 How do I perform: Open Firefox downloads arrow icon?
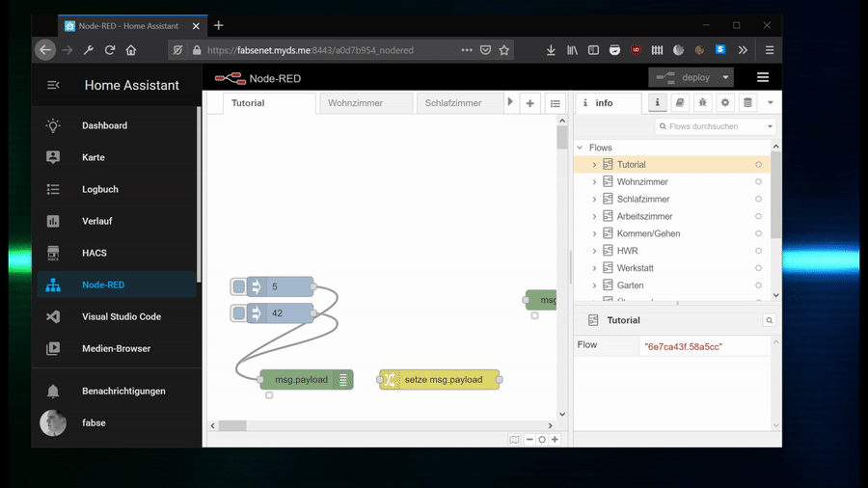pos(551,50)
